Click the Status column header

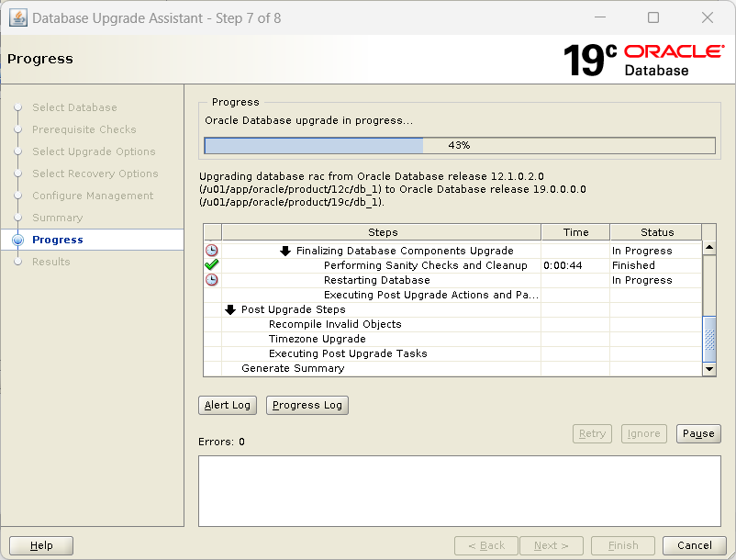coord(656,232)
